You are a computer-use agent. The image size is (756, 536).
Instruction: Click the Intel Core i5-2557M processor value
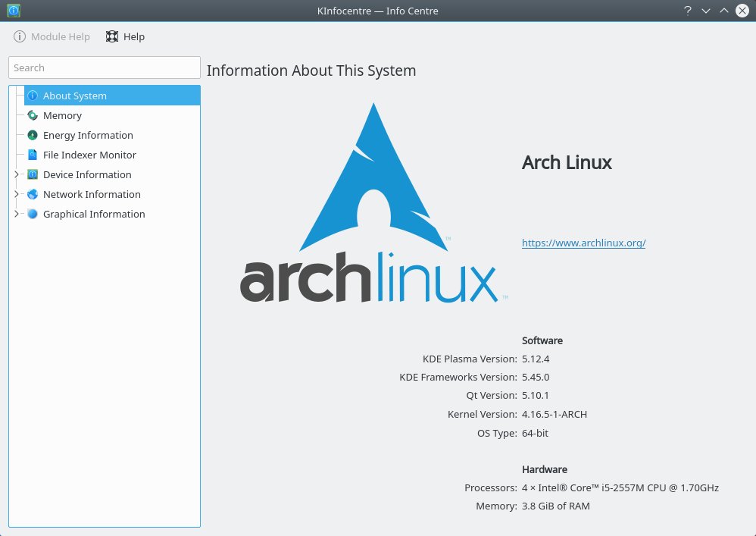[620, 487]
